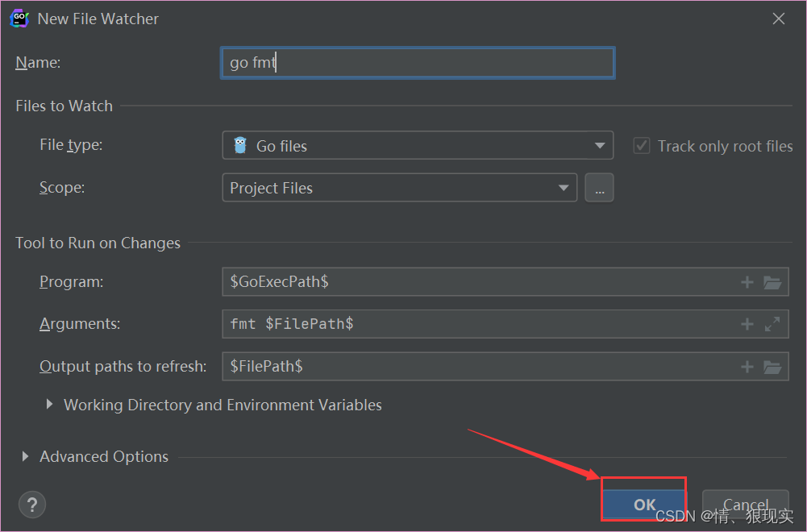
Task: Open help with the question mark button
Action: coord(32,505)
